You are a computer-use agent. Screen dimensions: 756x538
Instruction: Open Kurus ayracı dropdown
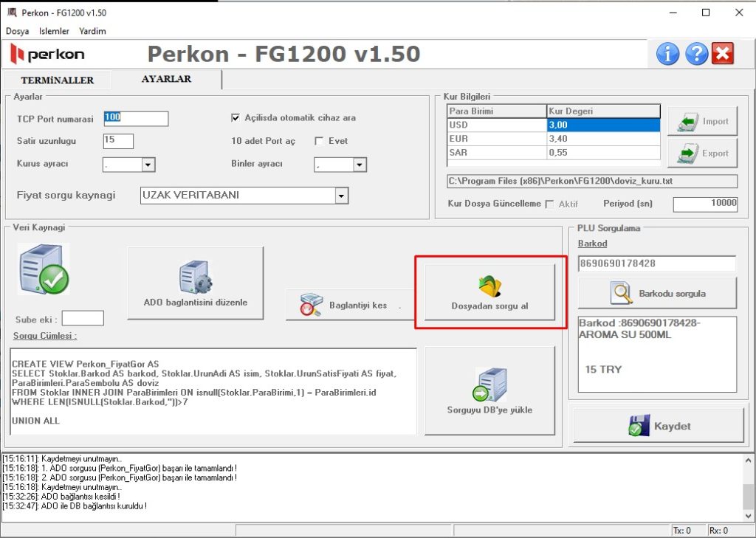(148, 165)
